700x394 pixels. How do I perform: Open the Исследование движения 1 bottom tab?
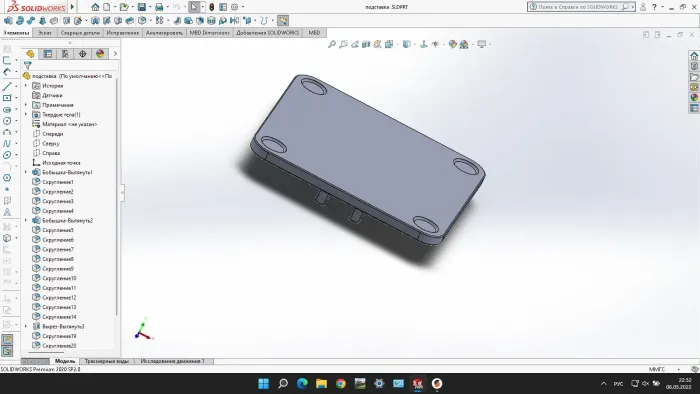172,361
